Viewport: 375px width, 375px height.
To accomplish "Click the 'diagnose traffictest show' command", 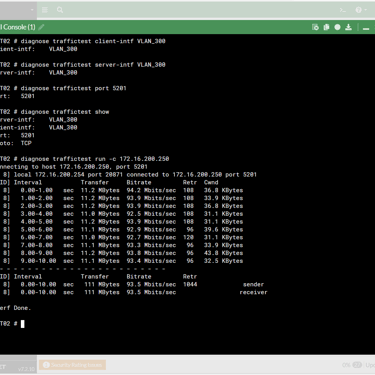I will 65,112.
